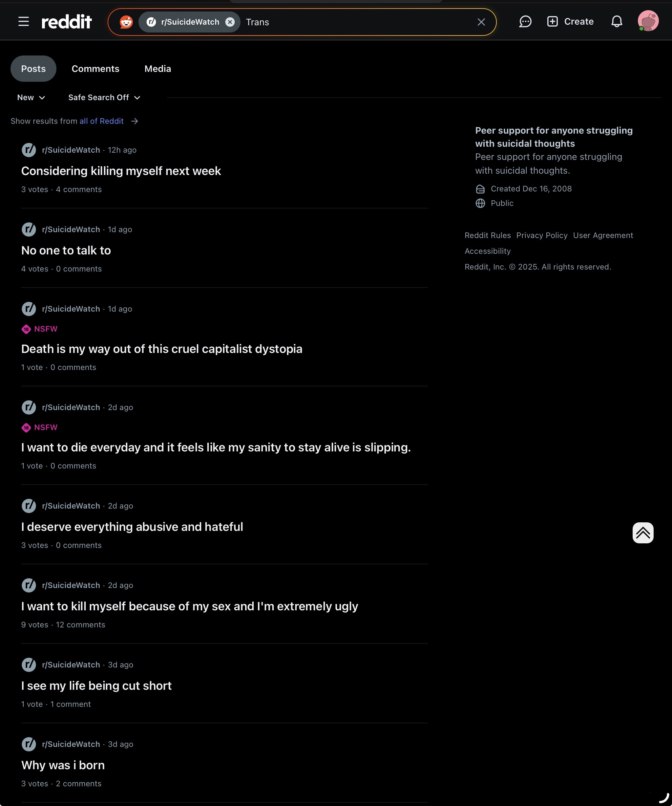Open the hamburger navigation menu
The height and width of the screenshot is (806, 672).
[24, 21]
